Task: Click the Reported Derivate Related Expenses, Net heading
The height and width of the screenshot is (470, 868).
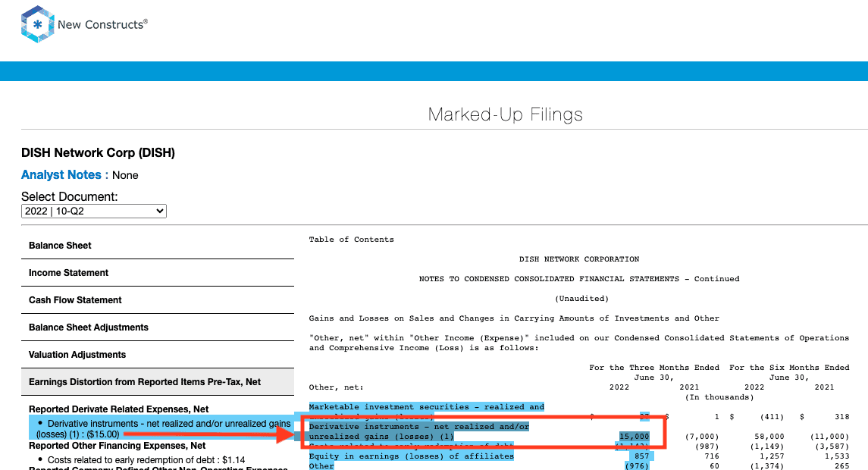Action: point(118,409)
